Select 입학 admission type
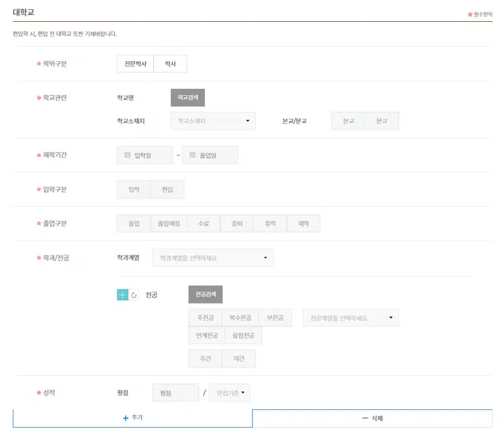This screenshot has width=504, height=437. pyautogui.click(x=134, y=189)
